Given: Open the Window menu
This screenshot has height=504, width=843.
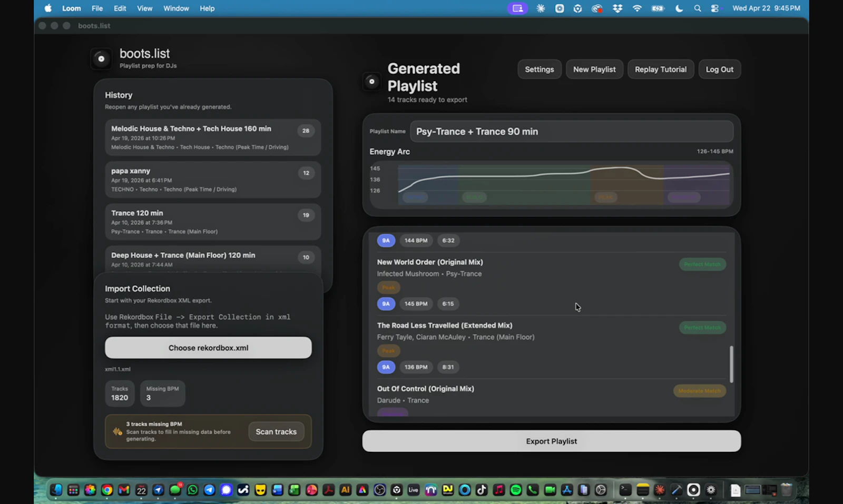Looking at the screenshot, I should tap(176, 8).
